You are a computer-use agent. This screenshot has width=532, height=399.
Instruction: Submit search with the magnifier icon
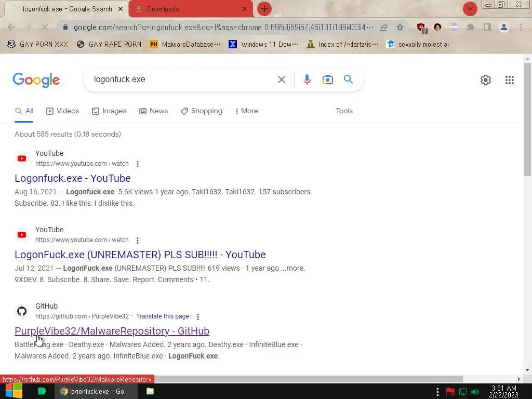point(348,79)
